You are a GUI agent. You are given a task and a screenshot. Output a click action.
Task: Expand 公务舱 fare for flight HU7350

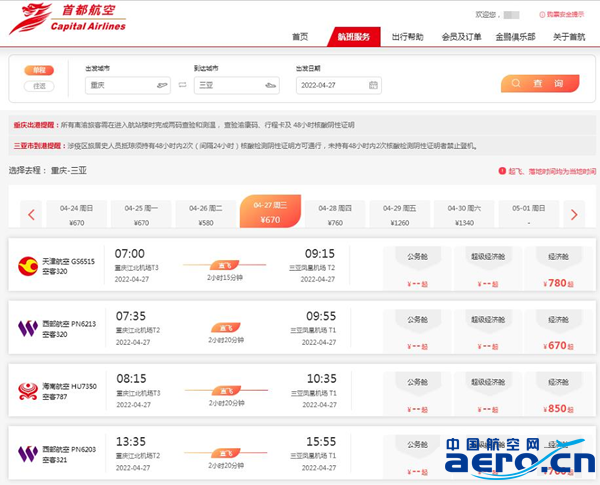coord(417,394)
